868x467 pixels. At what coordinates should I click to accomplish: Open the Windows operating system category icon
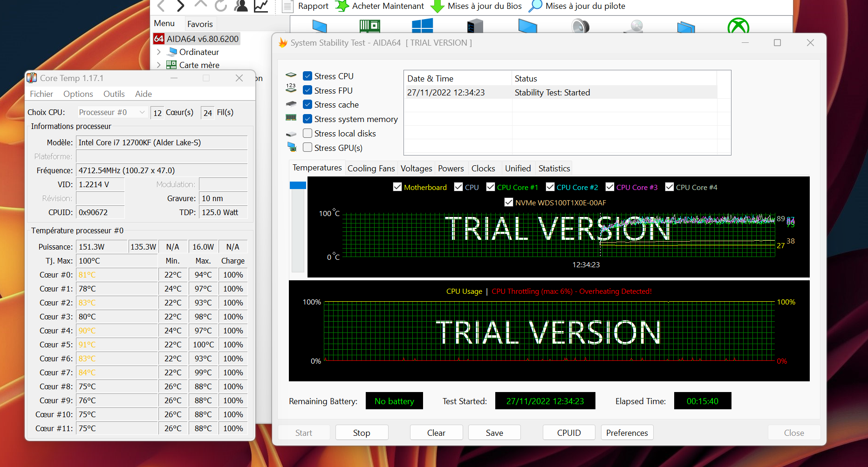tap(422, 26)
